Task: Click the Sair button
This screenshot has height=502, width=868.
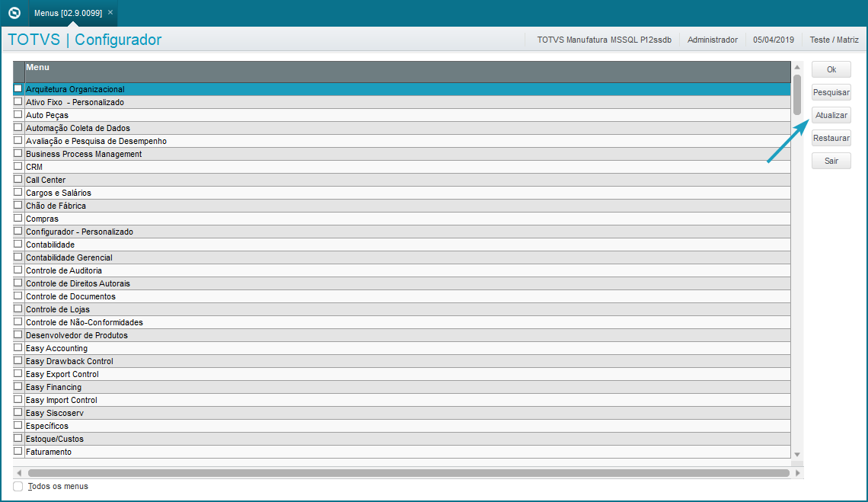Action: [x=831, y=161]
